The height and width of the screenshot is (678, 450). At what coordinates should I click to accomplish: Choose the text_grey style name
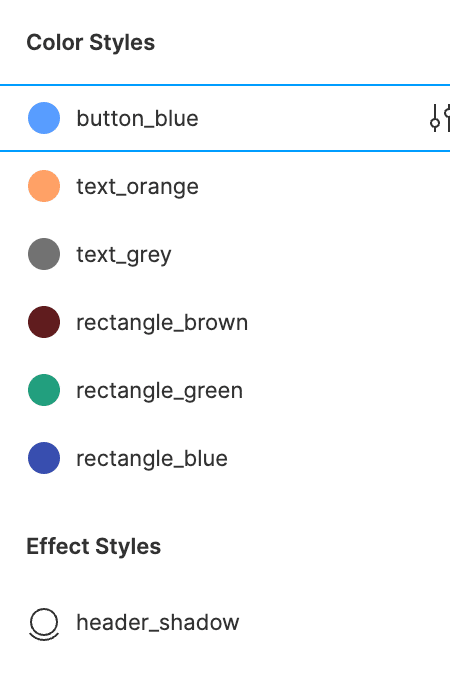(x=124, y=255)
